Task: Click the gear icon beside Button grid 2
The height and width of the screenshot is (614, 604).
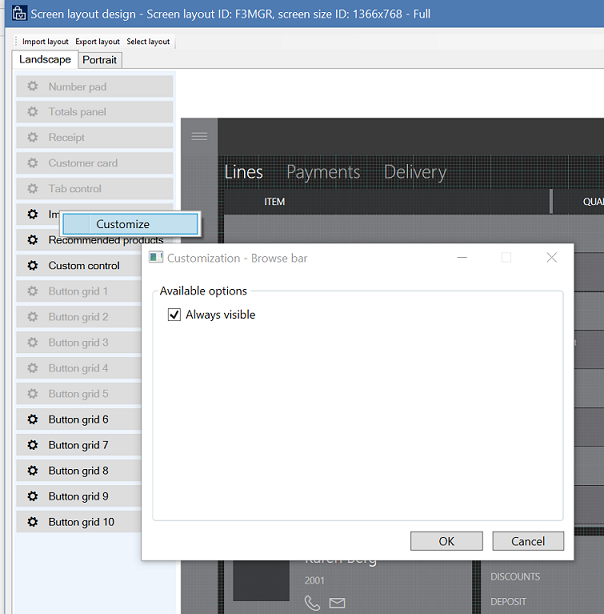Action: tap(33, 316)
